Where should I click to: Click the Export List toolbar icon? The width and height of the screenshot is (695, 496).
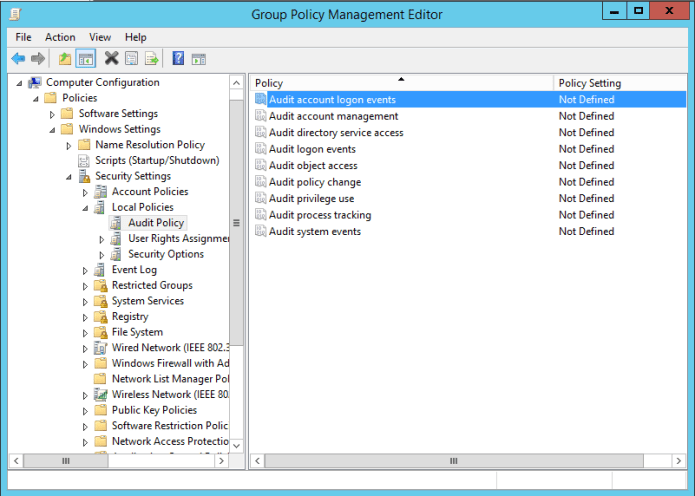152,59
